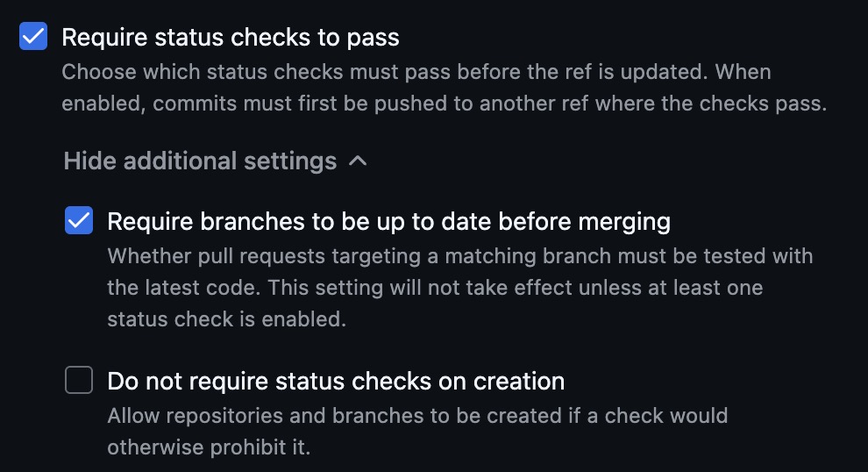The image size is (868, 472).
Task: Disable Require branches to be up to date checkbox
Action: 79,221
